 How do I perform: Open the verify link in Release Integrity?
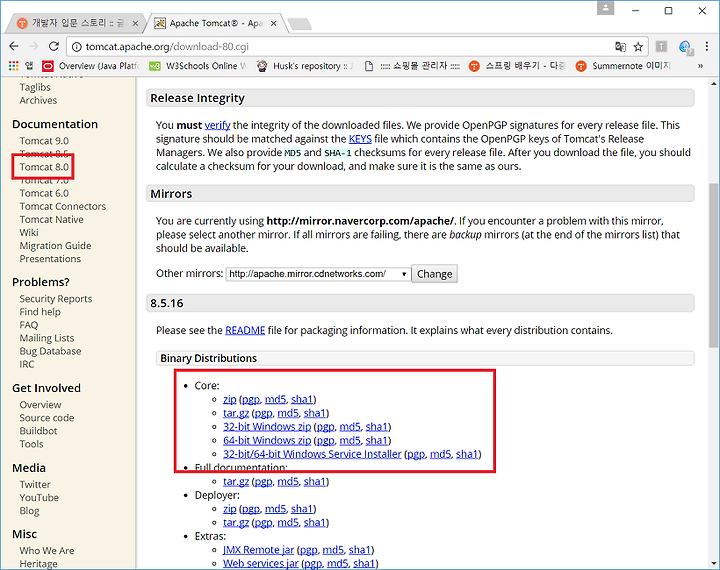pyautogui.click(x=217, y=125)
